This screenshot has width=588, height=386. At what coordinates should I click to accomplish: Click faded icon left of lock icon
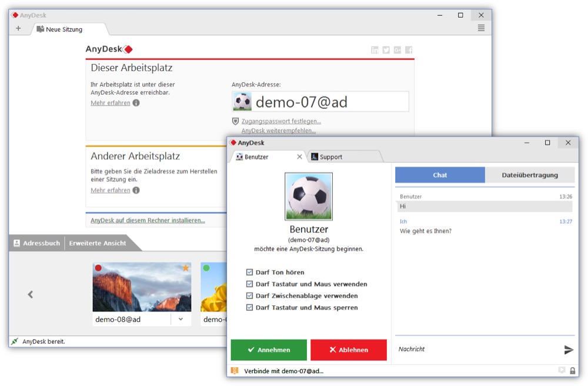pos(562,370)
